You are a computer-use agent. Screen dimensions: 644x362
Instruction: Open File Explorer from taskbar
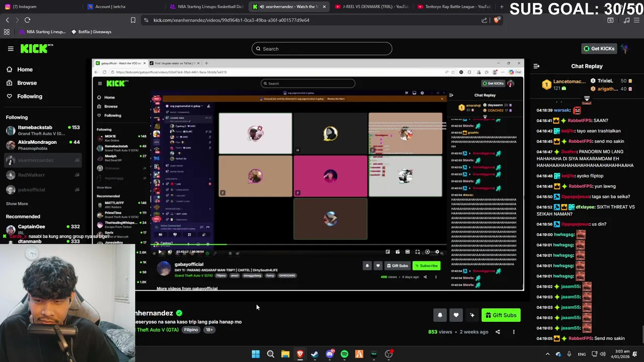(285, 354)
